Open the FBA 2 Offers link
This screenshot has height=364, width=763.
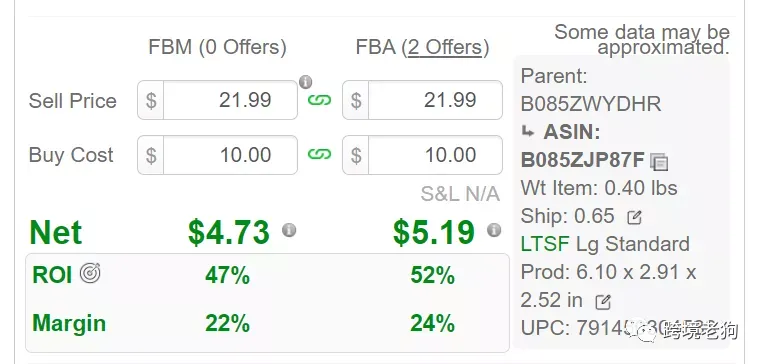tap(445, 47)
